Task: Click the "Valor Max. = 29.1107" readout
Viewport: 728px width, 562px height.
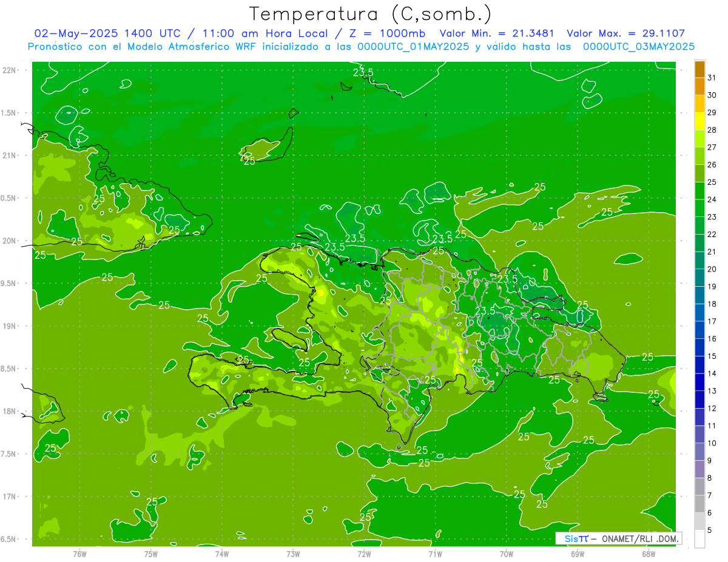Action: pyautogui.click(x=626, y=34)
